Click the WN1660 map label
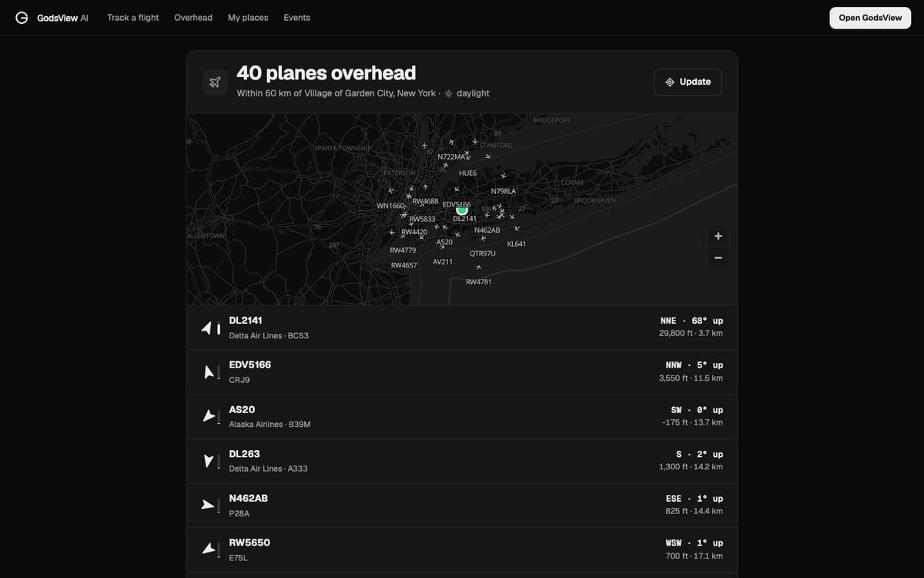Viewport: 924px width, 578px height. 390,206
